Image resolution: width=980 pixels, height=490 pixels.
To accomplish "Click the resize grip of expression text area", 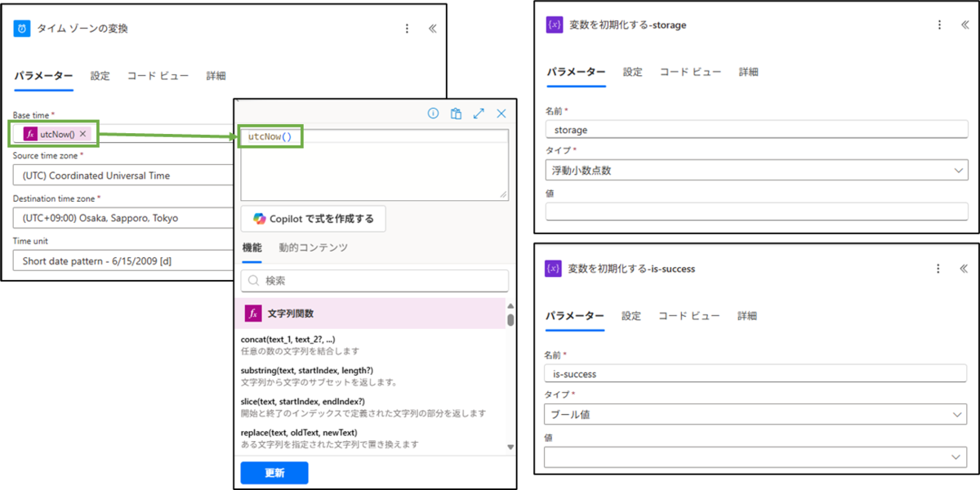I will pyautogui.click(x=503, y=194).
